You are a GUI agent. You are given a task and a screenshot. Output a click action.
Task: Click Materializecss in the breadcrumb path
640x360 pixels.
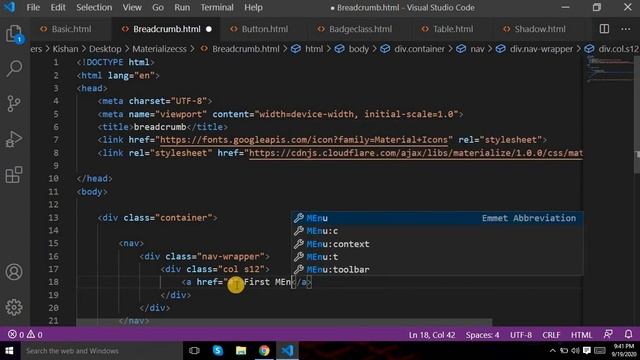159,49
